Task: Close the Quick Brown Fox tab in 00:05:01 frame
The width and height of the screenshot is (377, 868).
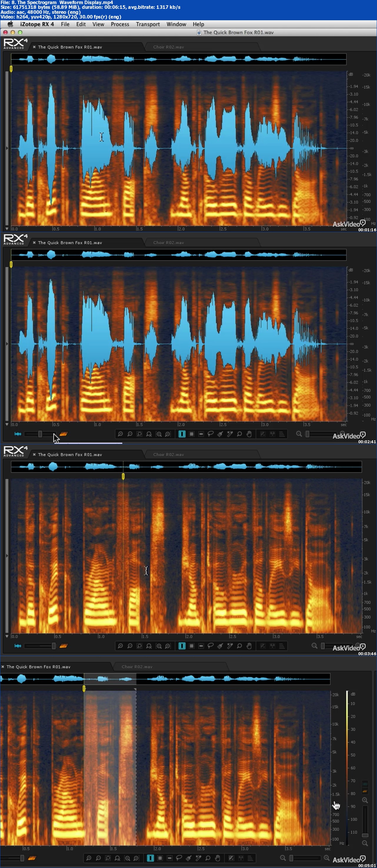Action: pos(3,667)
